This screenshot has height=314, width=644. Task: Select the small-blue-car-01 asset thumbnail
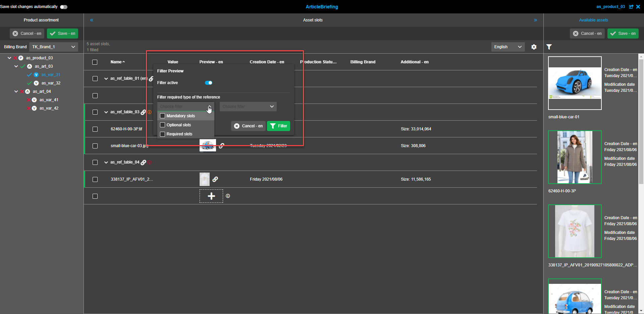[575, 83]
